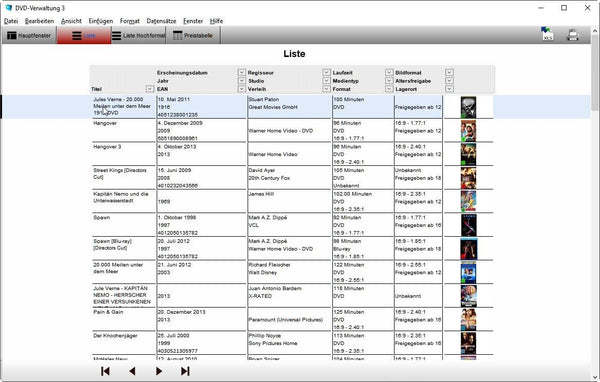Open sort dropdown for Bildformat
Screen dimensions: 600x382
449,72
